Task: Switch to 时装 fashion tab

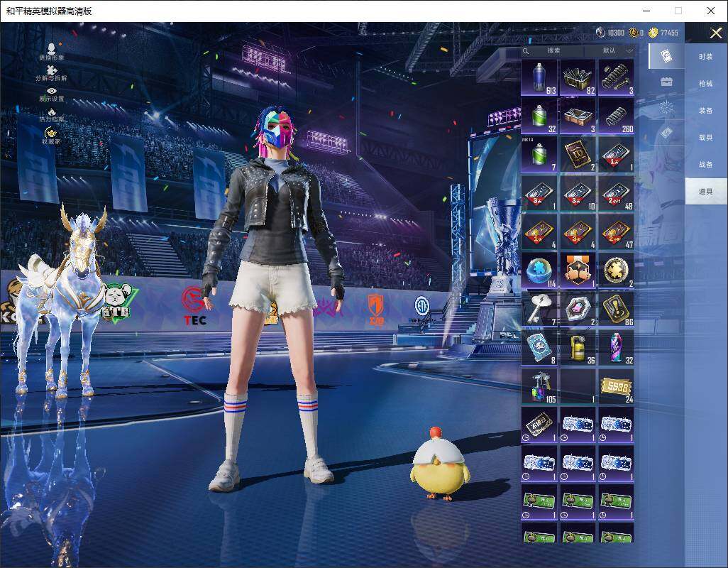Action: click(706, 57)
